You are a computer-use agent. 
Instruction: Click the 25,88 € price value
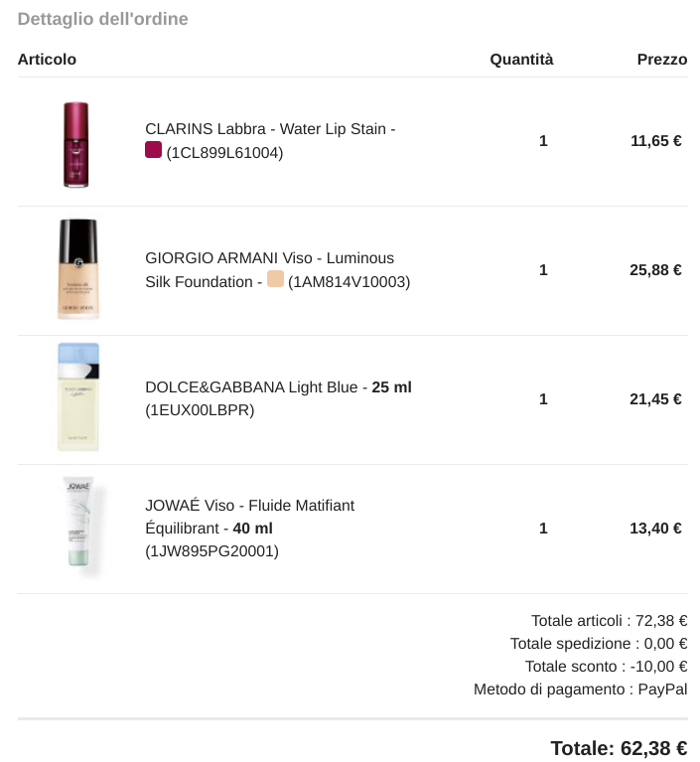pyautogui.click(x=655, y=270)
